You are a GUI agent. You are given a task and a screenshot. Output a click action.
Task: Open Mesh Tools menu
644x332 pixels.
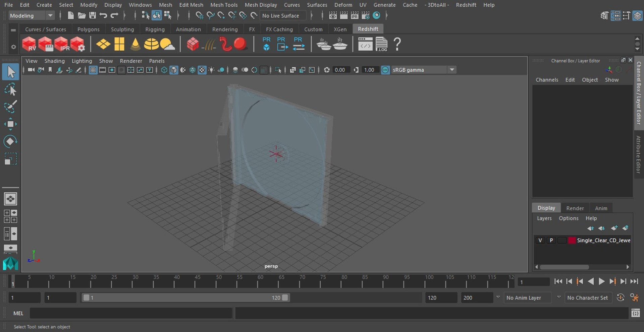click(224, 5)
